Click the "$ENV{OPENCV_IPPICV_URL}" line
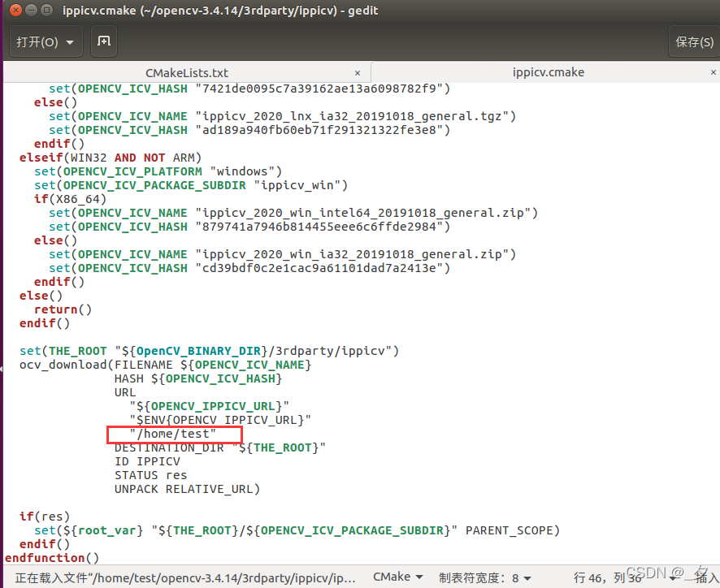This screenshot has height=588, width=720. 220,420
